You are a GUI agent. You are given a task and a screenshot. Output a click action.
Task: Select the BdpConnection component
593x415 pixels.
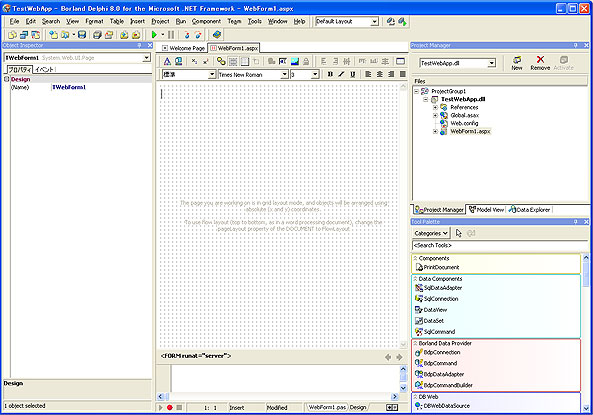click(438, 352)
